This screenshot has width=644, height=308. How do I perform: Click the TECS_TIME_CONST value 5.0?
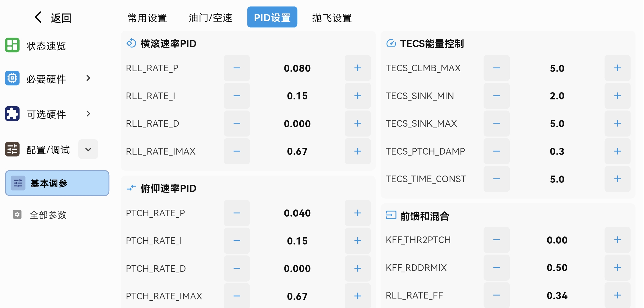pyautogui.click(x=557, y=179)
